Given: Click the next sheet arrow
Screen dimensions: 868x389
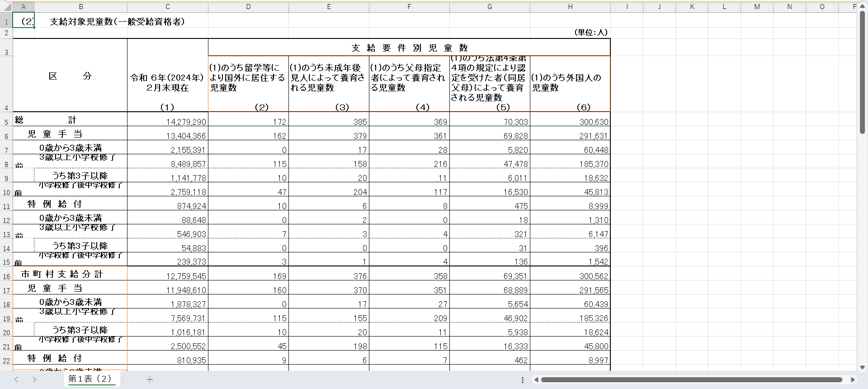Looking at the screenshot, I should [34, 380].
